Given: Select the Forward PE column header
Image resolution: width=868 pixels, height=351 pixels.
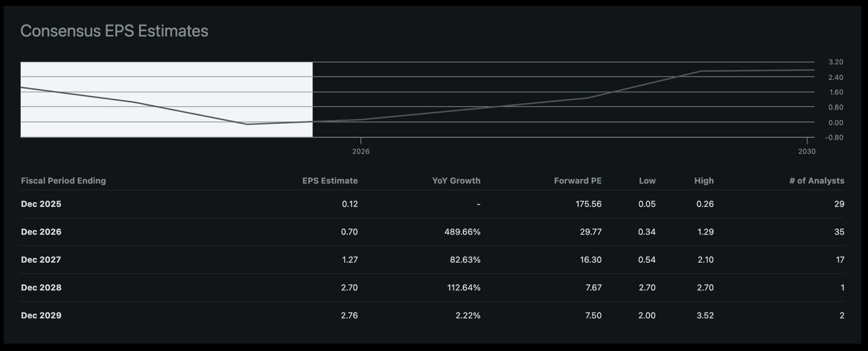Looking at the screenshot, I should pos(577,181).
